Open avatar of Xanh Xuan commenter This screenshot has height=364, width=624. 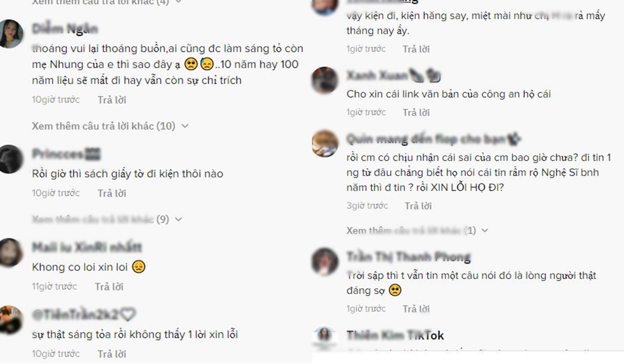pyautogui.click(x=325, y=80)
